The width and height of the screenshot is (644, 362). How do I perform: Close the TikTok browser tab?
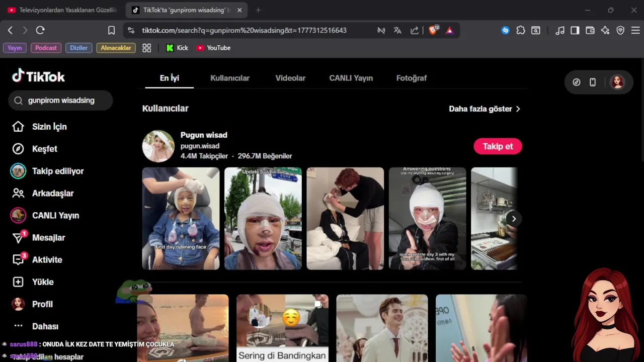coord(239,10)
